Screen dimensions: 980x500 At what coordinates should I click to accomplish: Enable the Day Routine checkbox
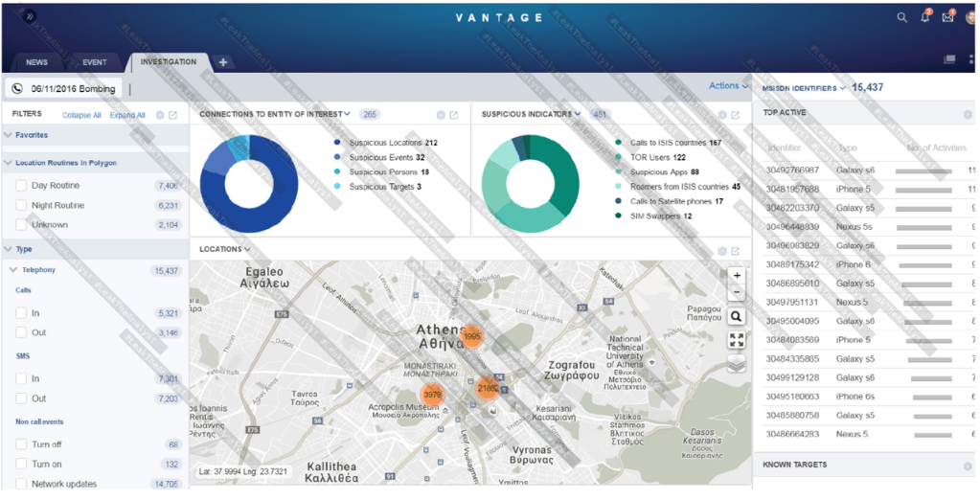(21, 186)
